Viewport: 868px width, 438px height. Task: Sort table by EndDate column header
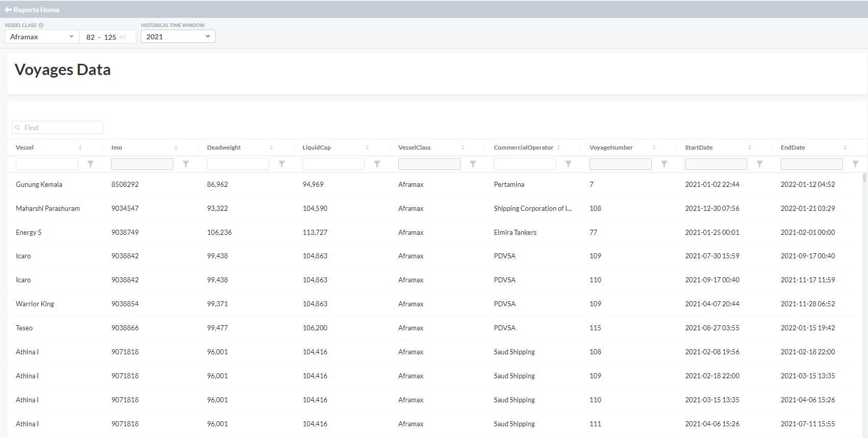click(x=793, y=148)
